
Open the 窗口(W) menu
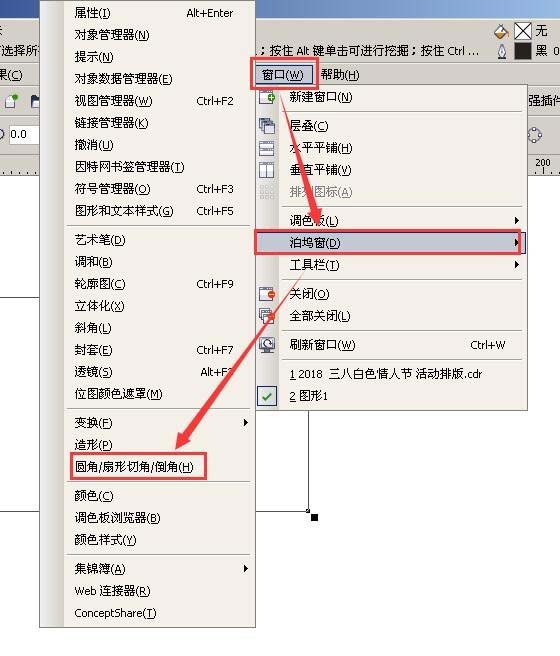click(283, 75)
